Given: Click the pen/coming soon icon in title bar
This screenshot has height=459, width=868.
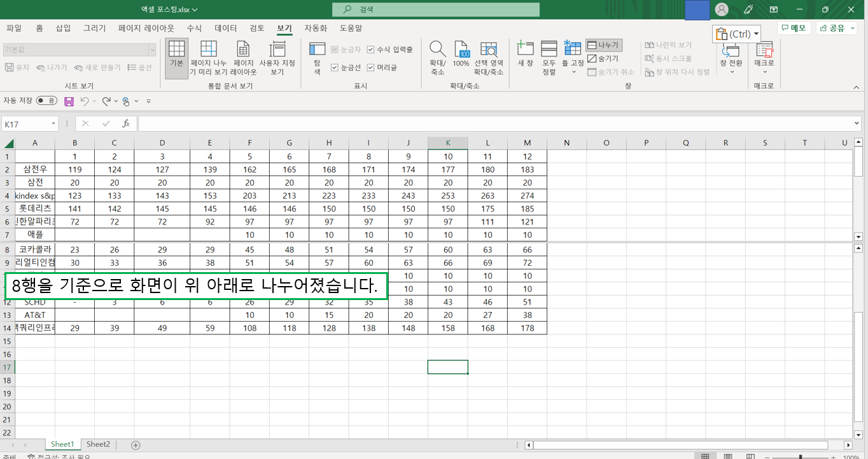Looking at the screenshot, I should click(748, 10).
